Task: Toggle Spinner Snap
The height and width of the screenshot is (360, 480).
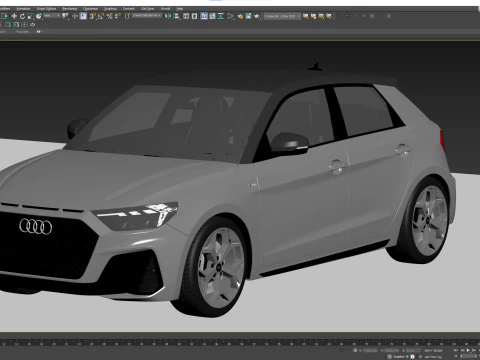Action: (x=118, y=16)
